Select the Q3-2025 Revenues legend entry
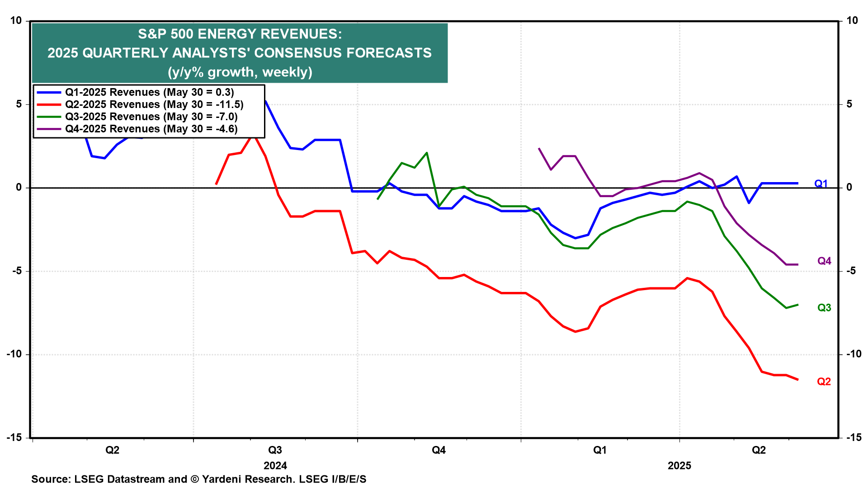Screen dimensions: 868x488 [151, 117]
